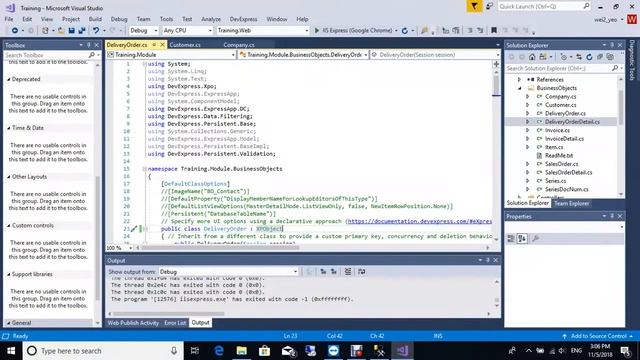Toggle Word Wrap icon in Output window
This screenshot has height=360, width=640.
point(362,271)
